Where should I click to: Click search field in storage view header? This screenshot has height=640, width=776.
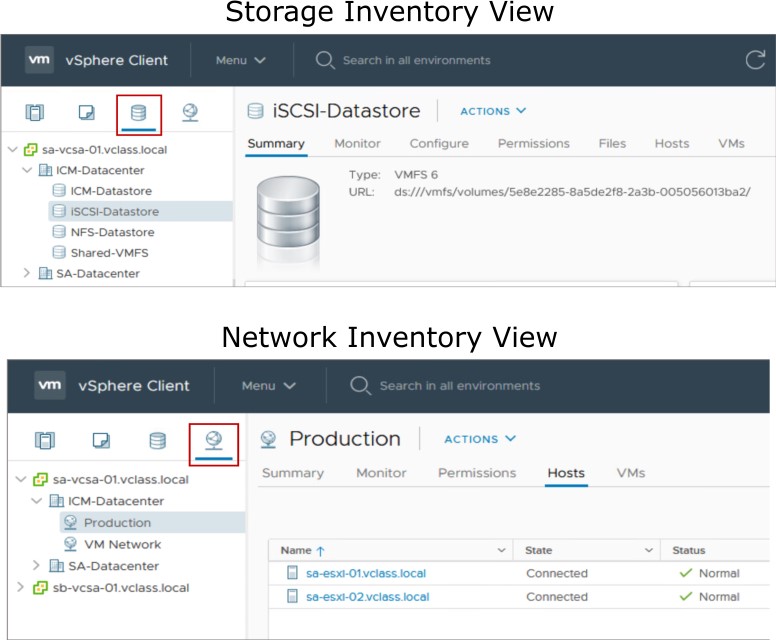[x=417, y=60]
